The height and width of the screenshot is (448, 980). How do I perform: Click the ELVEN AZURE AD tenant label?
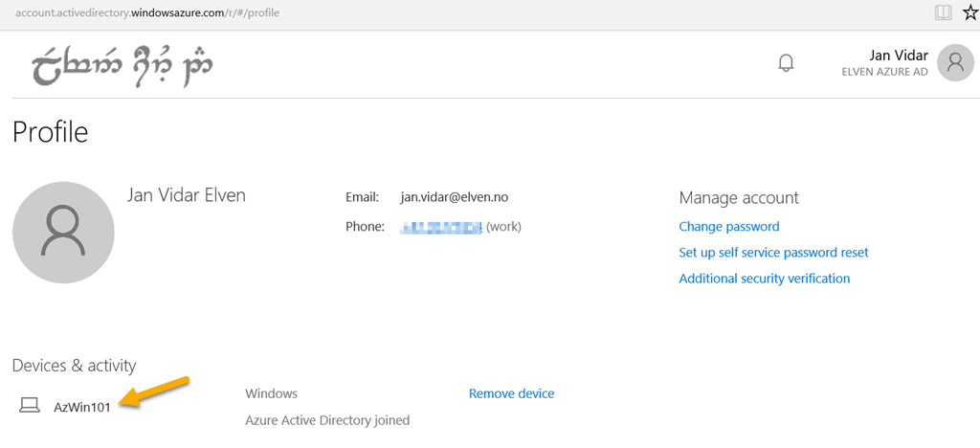[885, 72]
